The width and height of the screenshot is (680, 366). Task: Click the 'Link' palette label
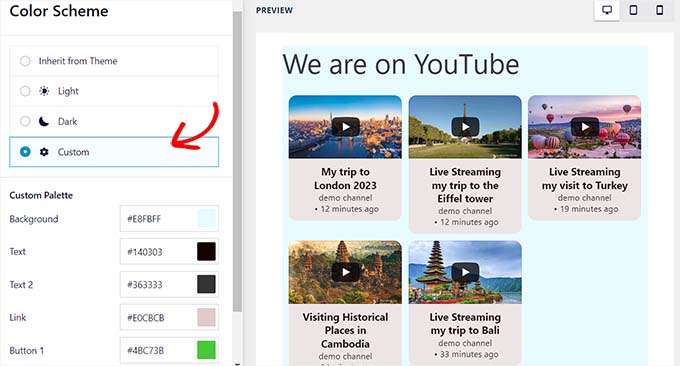coord(18,317)
